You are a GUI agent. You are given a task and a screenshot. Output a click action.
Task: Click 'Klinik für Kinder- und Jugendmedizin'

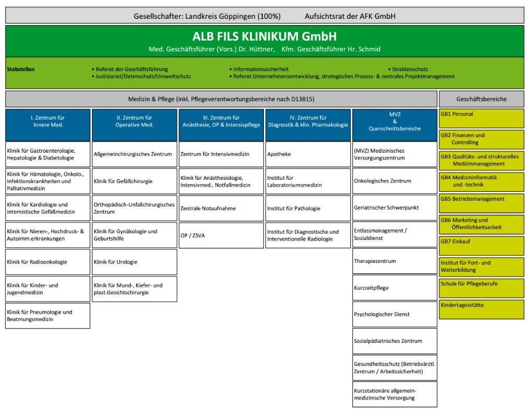tap(48, 289)
